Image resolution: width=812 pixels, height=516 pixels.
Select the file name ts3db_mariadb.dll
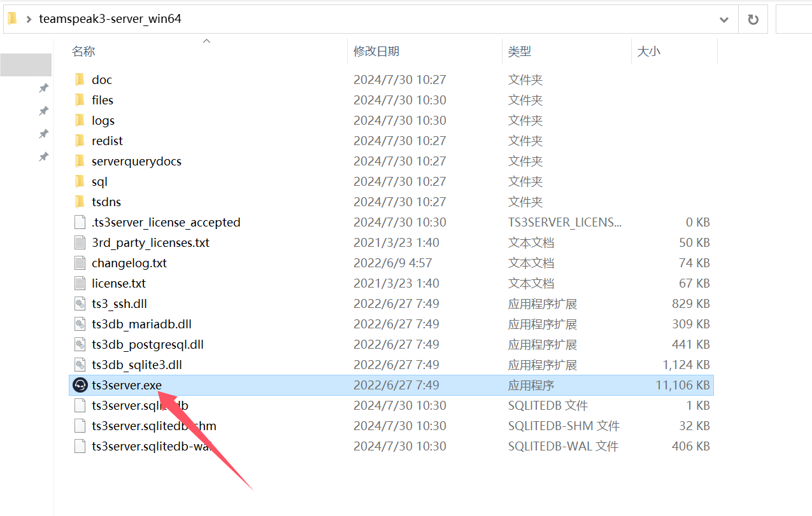[x=141, y=324]
